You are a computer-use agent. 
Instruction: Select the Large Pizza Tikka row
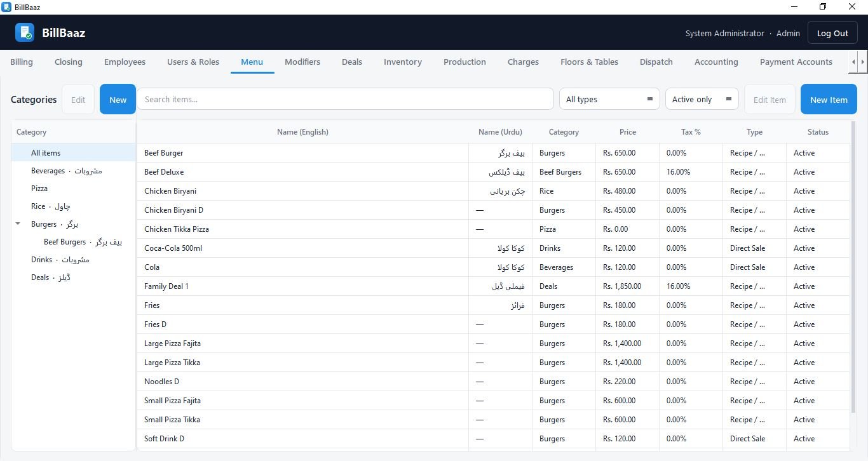coord(494,363)
